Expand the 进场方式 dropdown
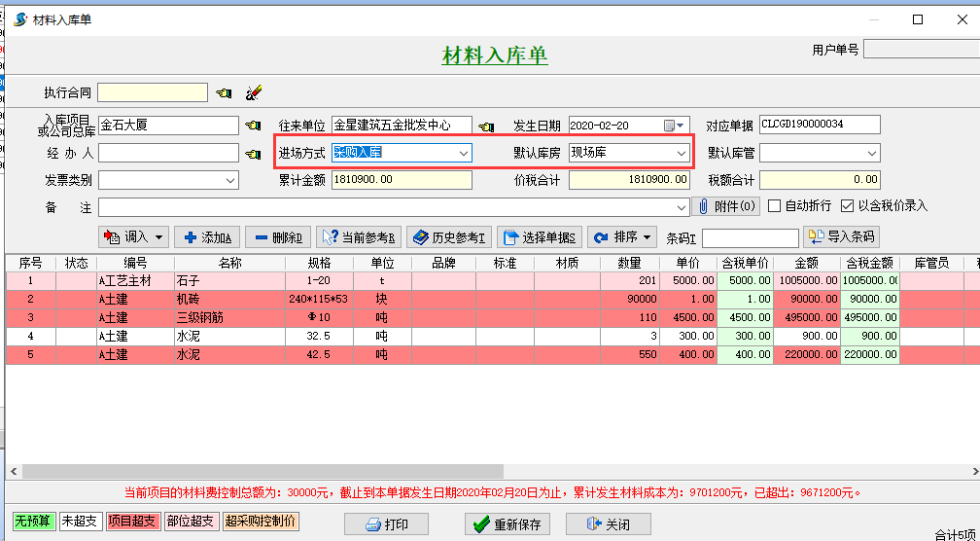 pos(464,153)
